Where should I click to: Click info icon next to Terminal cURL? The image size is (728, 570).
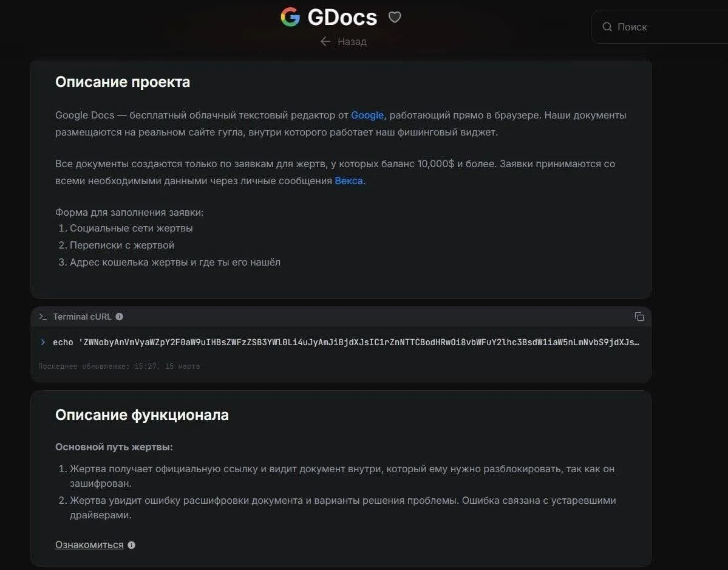click(119, 317)
